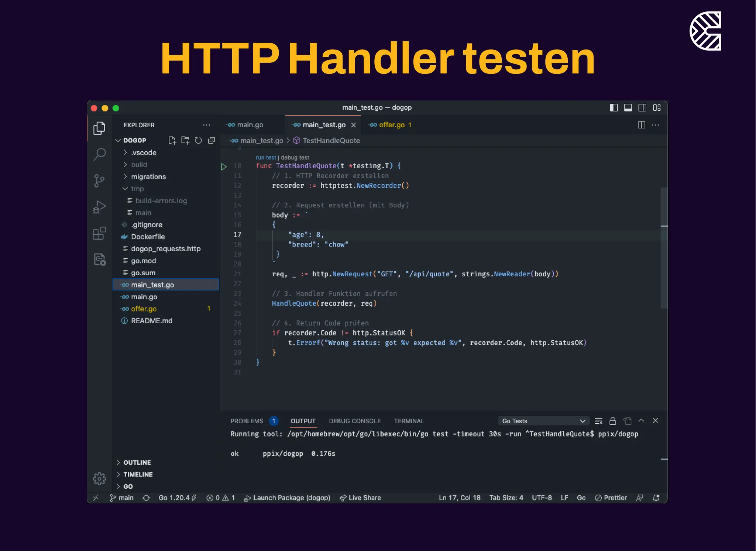Click the editor vertical scrollbar
The height and width of the screenshot is (551, 756).
(664, 248)
